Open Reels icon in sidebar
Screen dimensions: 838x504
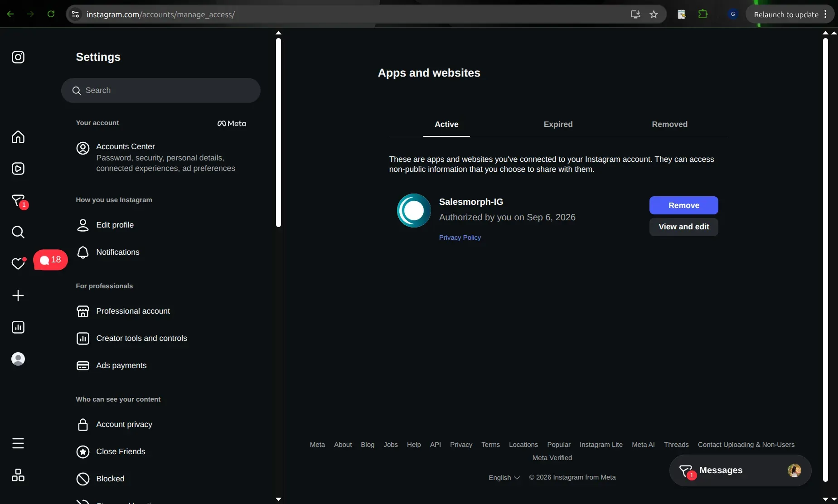click(x=18, y=169)
